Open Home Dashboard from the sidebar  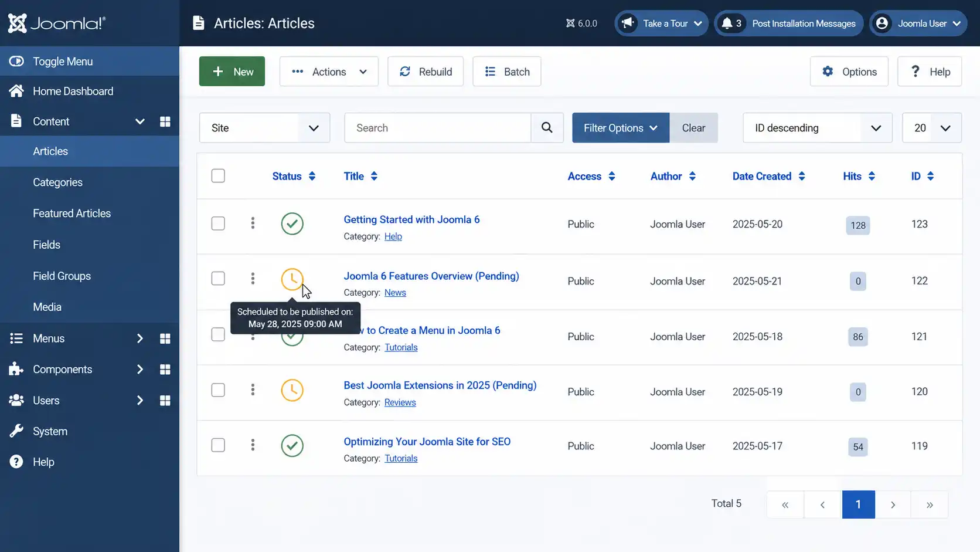click(73, 91)
